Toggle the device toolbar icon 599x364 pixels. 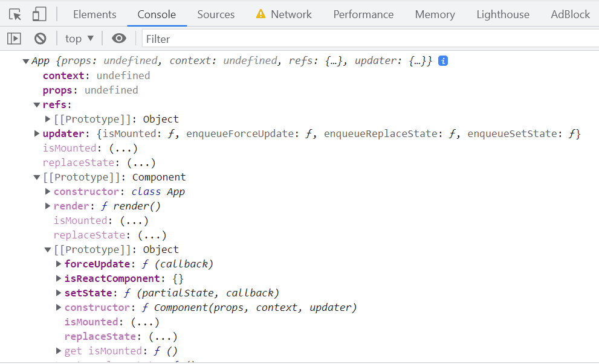(x=39, y=14)
